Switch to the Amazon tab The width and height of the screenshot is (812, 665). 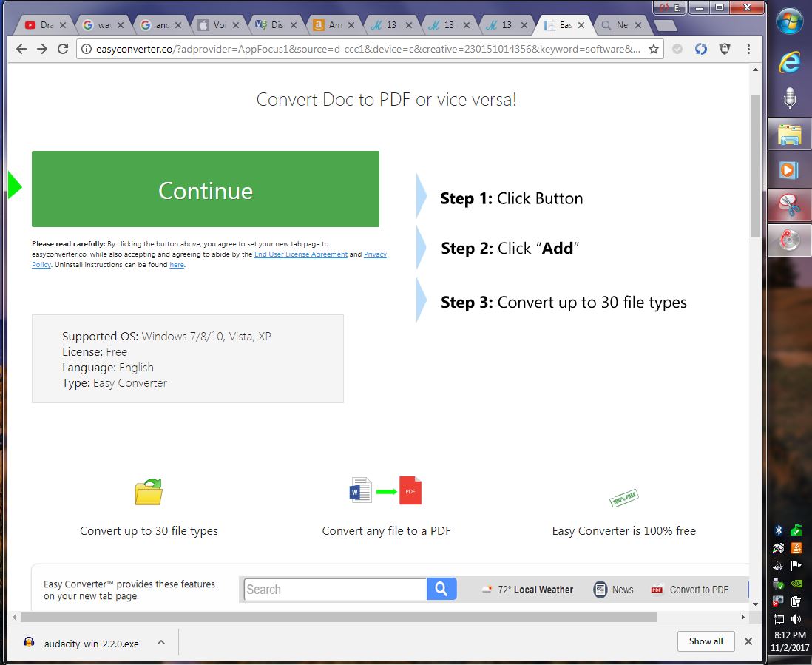point(334,25)
